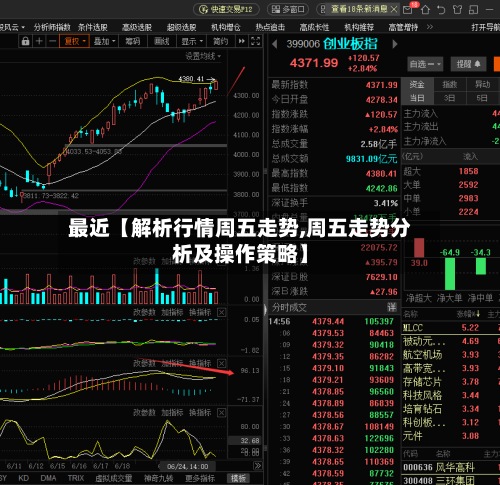Screen dimensions: 500x485
Task: Go to previous stock with left arrow
Action: [x=274, y=44]
